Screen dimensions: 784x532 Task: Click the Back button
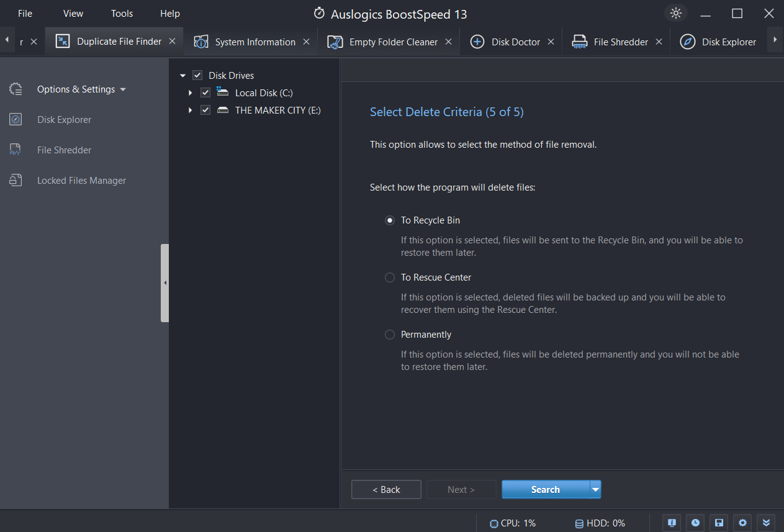pyautogui.click(x=386, y=490)
